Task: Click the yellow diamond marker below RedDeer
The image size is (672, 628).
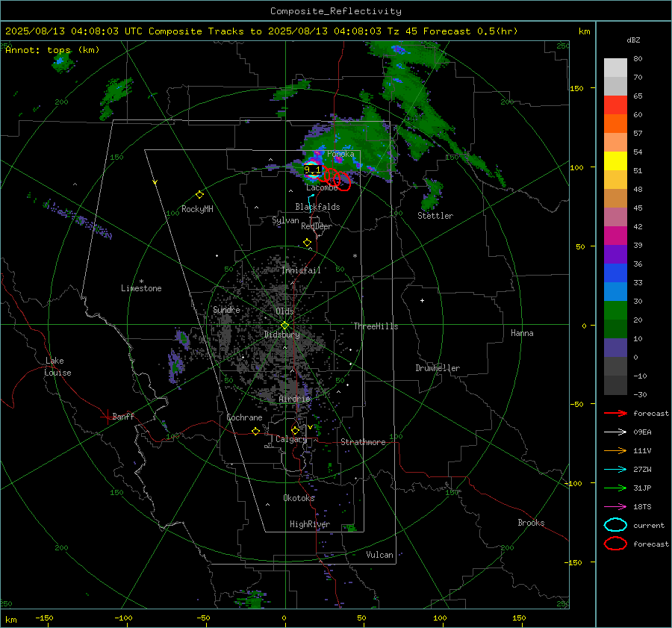Action: pos(308,243)
